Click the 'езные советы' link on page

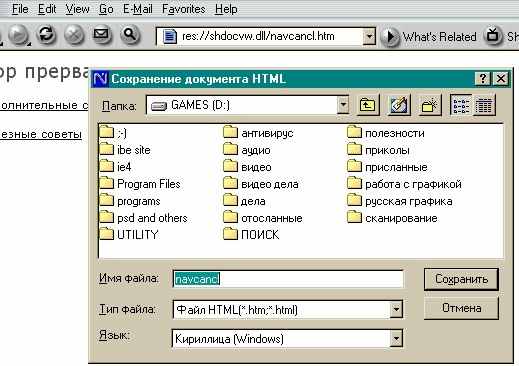pyautogui.click(x=41, y=134)
